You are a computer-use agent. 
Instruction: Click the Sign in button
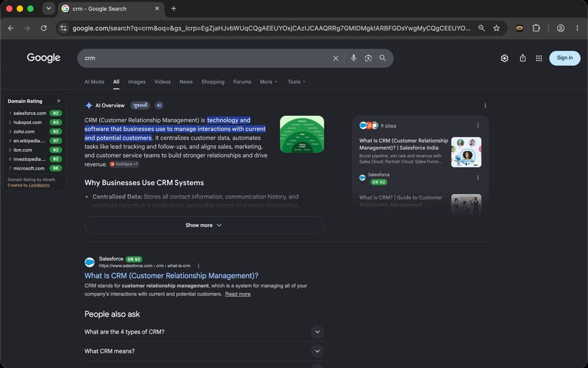[x=565, y=58]
